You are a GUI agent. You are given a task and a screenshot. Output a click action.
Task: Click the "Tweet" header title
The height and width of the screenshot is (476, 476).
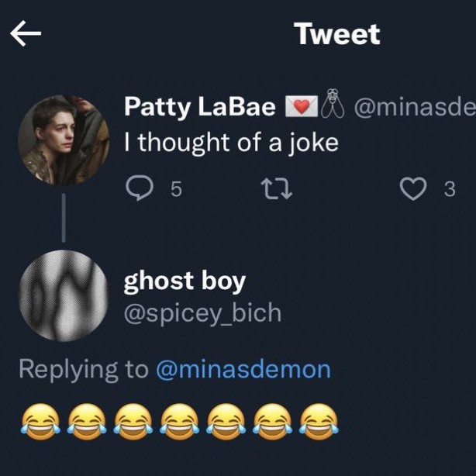click(x=336, y=34)
